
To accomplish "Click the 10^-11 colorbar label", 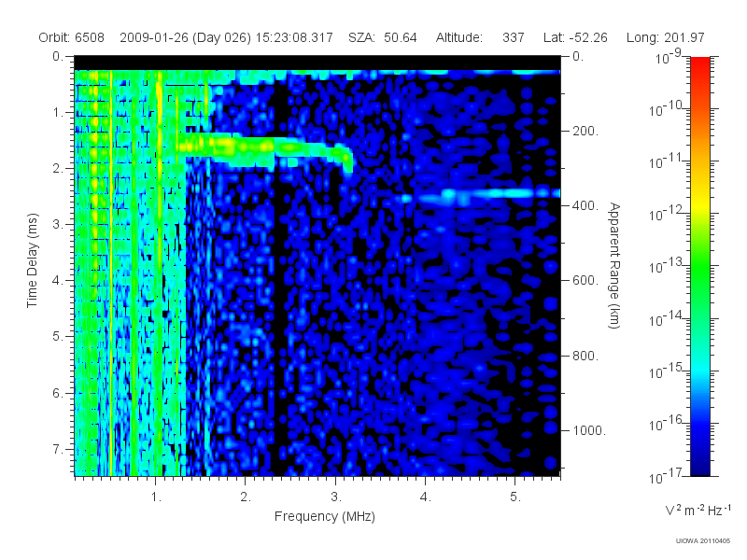I will [667, 161].
